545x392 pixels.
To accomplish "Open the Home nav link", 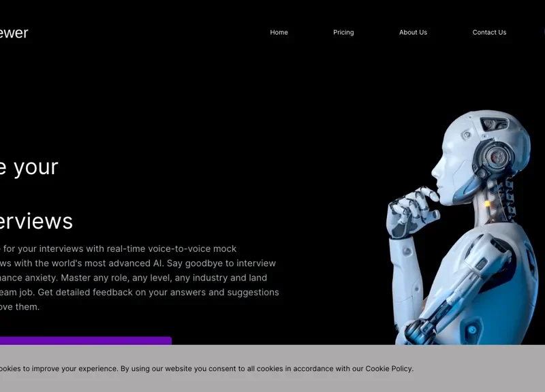I will click(279, 32).
